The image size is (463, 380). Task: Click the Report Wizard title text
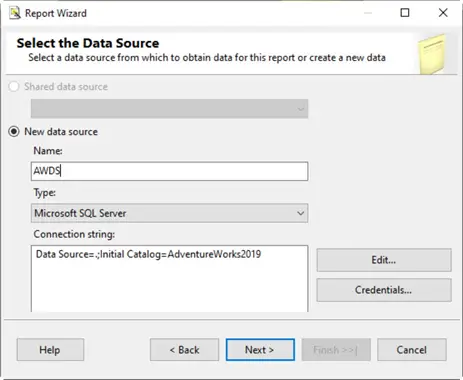coord(56,13)
